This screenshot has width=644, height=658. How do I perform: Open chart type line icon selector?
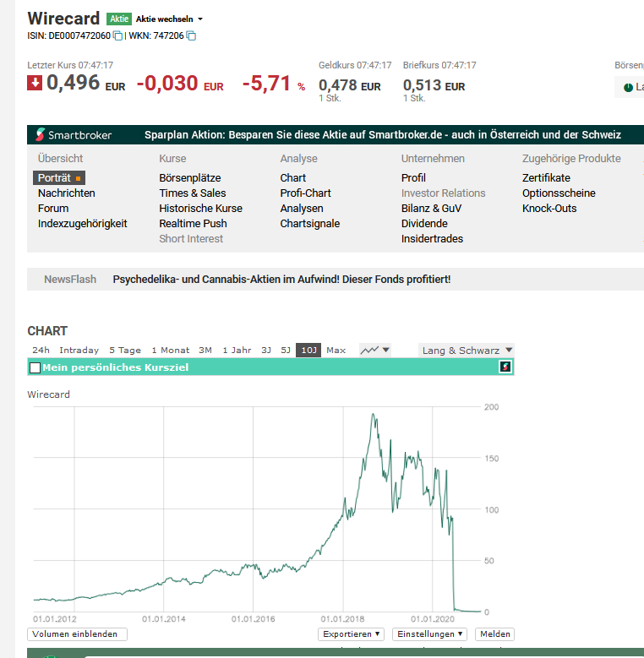point(375,350)
